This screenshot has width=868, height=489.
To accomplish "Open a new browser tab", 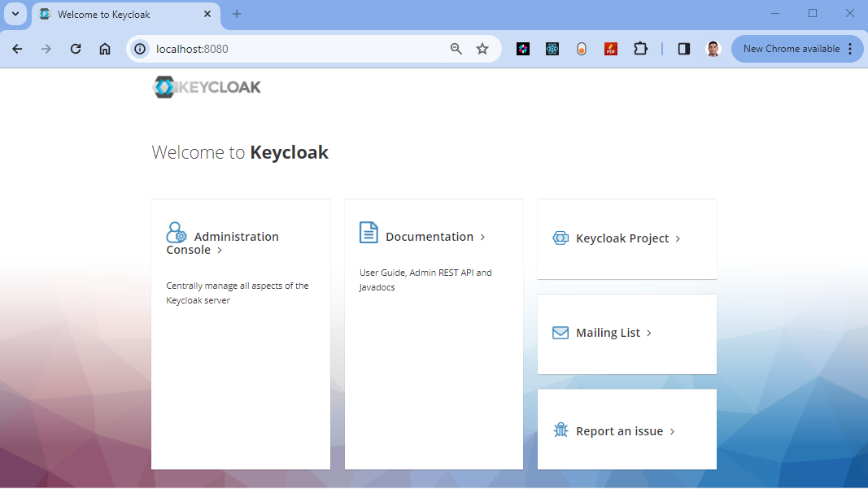I will 237,15.
